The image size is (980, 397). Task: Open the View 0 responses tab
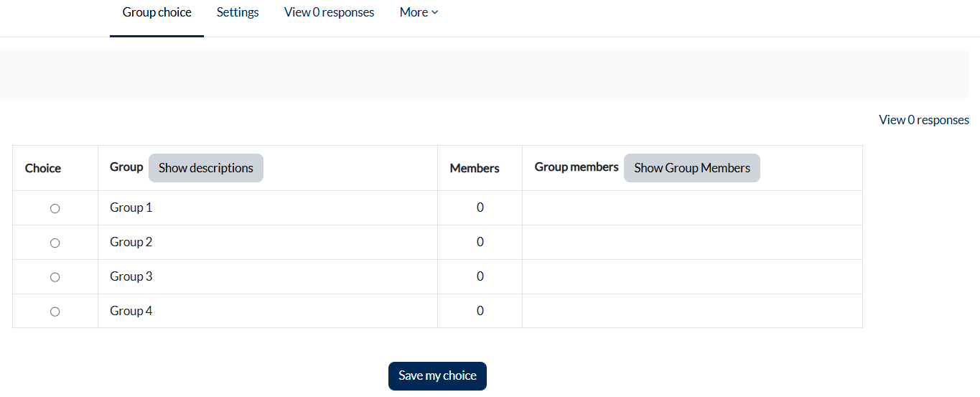[x=329, y=12]
